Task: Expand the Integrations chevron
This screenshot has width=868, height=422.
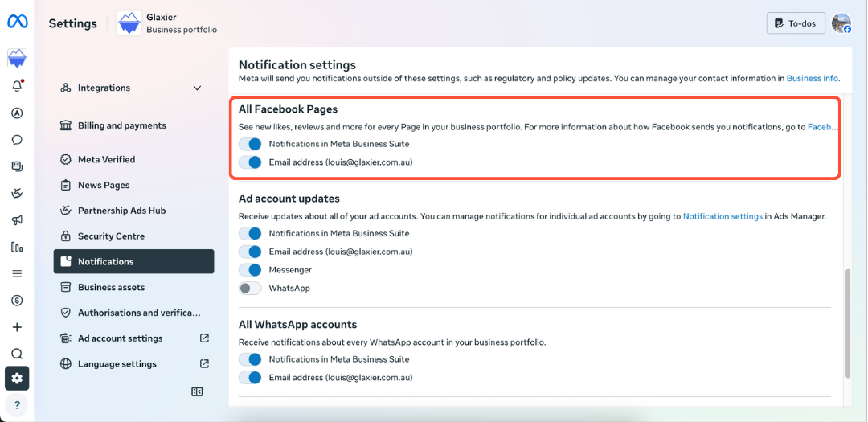Action: point(197,88)
